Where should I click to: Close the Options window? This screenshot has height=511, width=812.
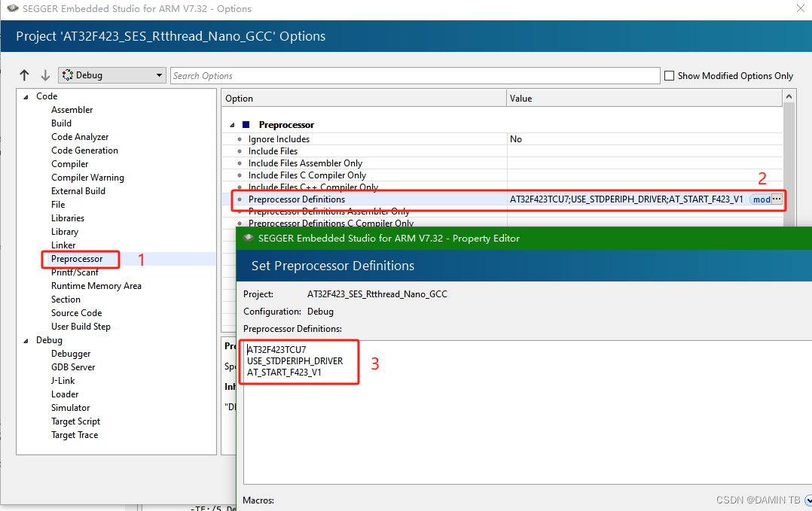click(800, 9)
